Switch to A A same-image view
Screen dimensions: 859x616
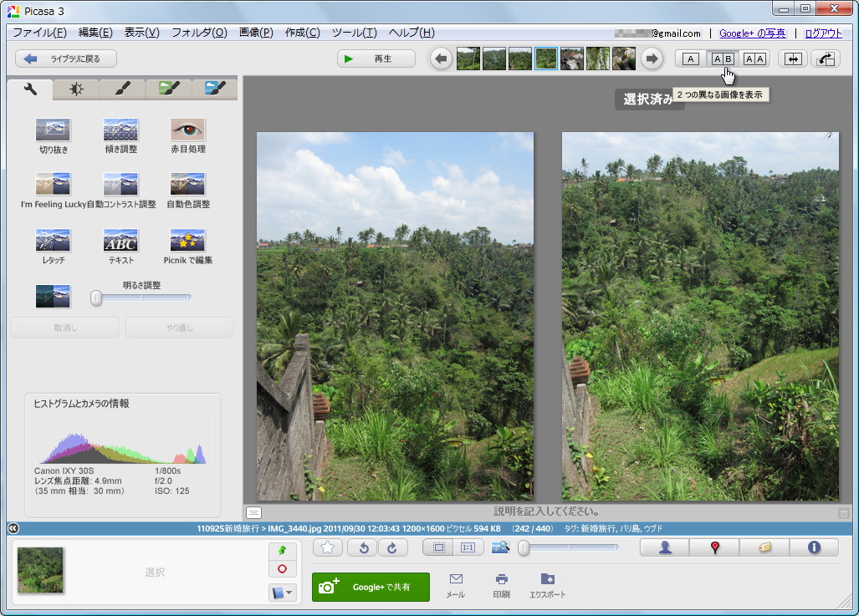(x=754, y=59)
